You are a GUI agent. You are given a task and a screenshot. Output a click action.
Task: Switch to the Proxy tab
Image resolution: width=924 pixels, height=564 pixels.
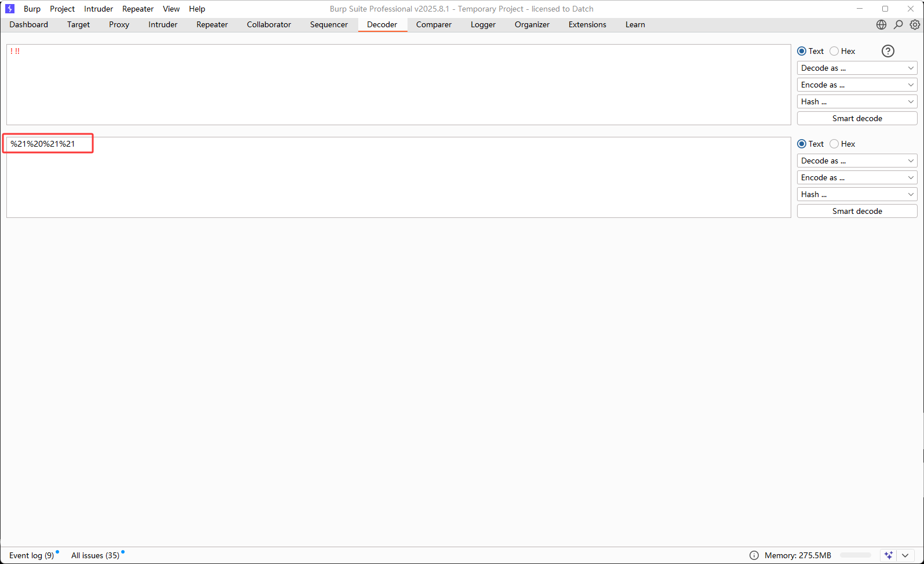tap(119, 24)
